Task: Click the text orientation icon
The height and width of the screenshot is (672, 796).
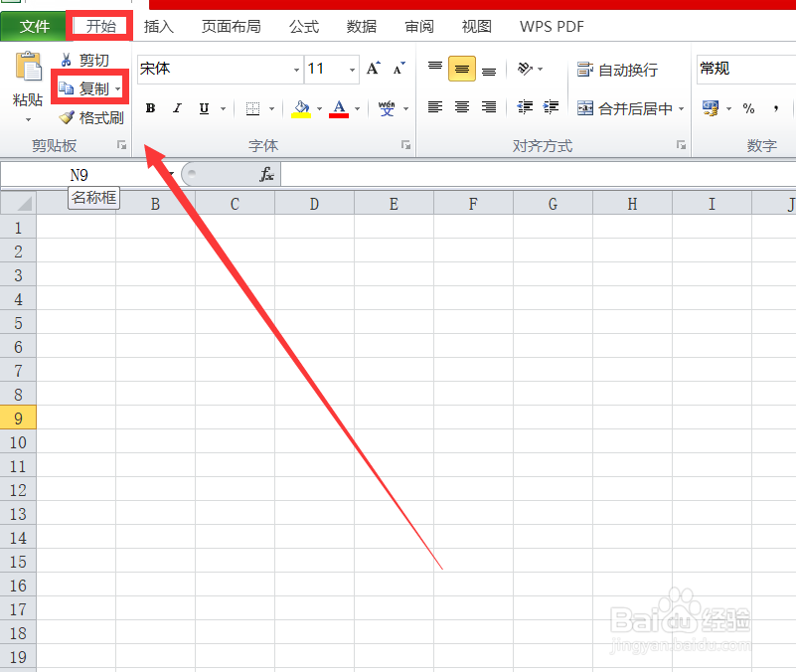Action: 525,68
